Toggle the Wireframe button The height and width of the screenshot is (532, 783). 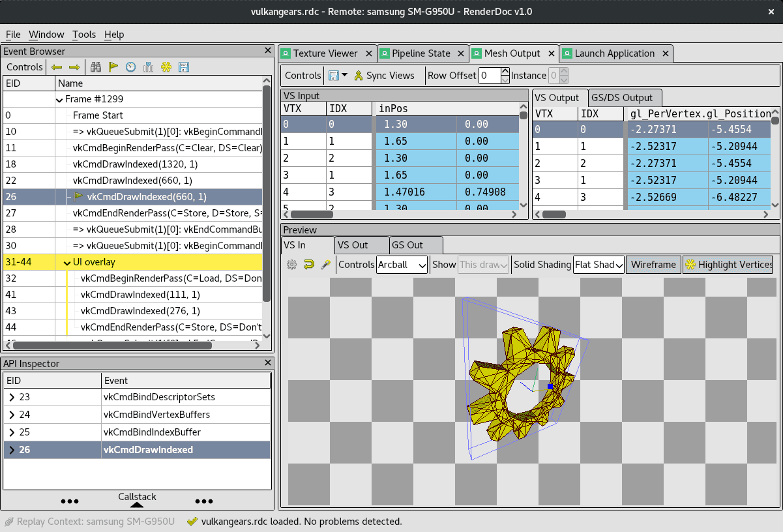653,265
